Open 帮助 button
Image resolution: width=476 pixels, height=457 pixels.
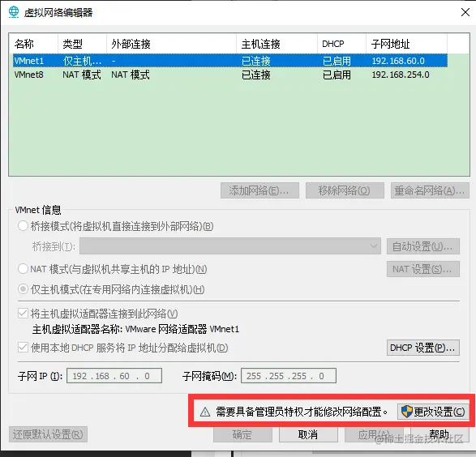[x=440, y=434]
